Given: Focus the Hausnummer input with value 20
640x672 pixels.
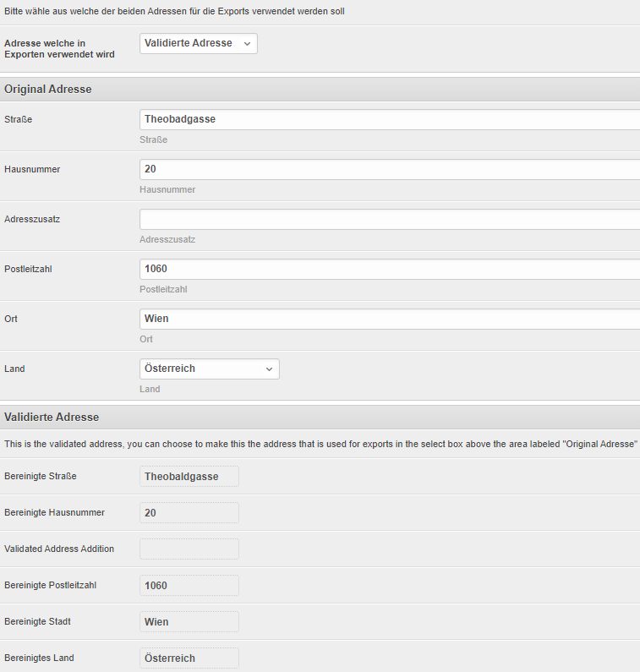Looking at the screenshot, I should tap(390, 169).
